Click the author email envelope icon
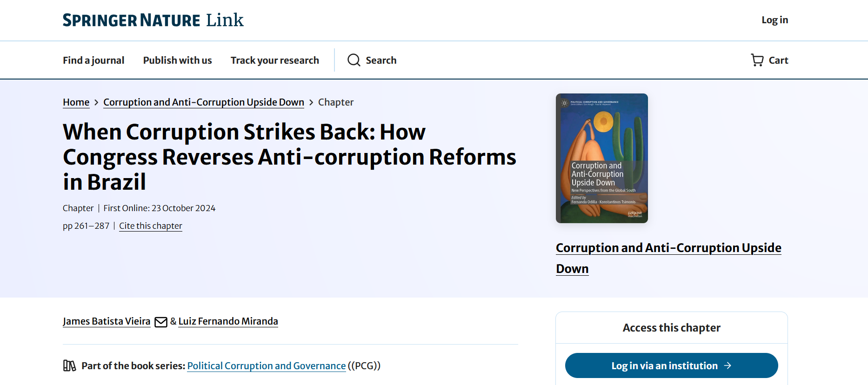Viewport: 868px width, 385px height. coord(161,322)
